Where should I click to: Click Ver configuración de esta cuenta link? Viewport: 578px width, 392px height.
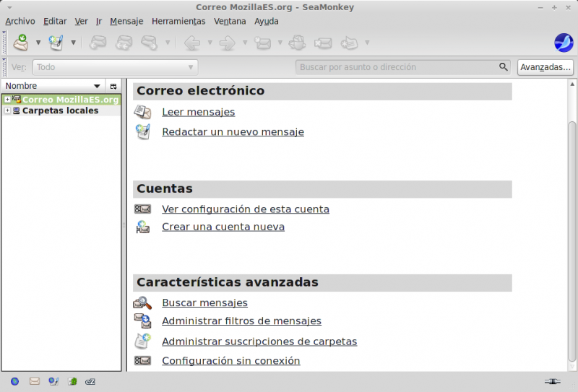click(246, 209)
